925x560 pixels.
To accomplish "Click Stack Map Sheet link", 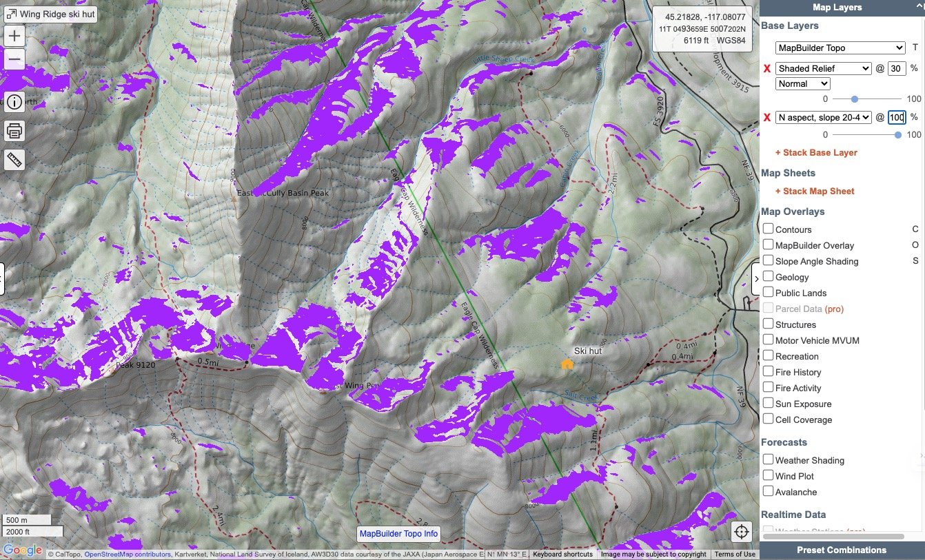I will click(x=815, y=191).
